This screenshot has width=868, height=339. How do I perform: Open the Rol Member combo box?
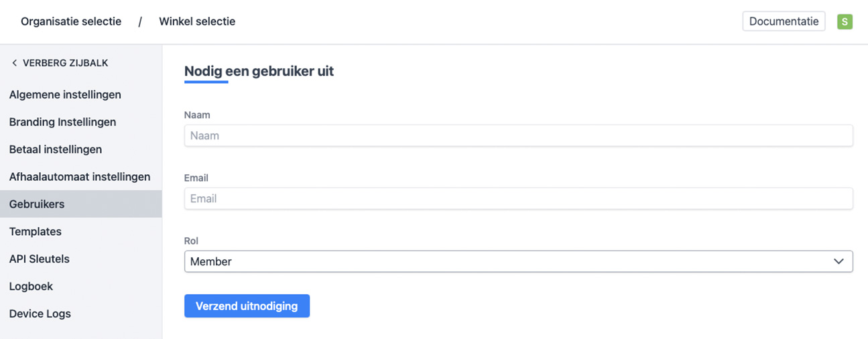tap(509, 261)
